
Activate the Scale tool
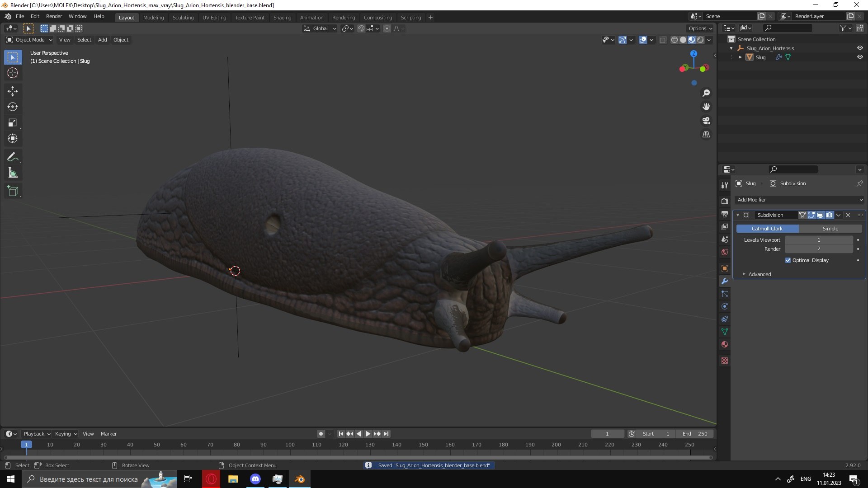tap(13, 123)
